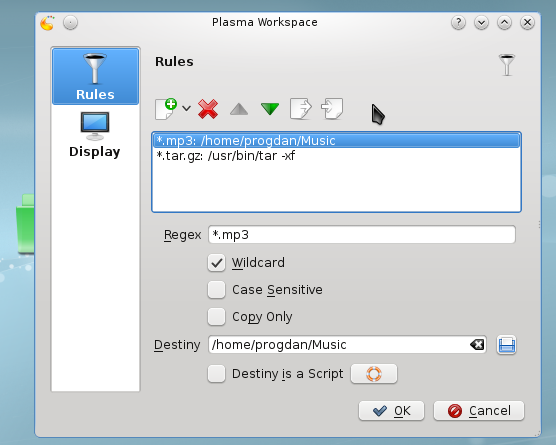Click the Regex input field
Viewport: 556px width, 445px height.
pos(362,235)
